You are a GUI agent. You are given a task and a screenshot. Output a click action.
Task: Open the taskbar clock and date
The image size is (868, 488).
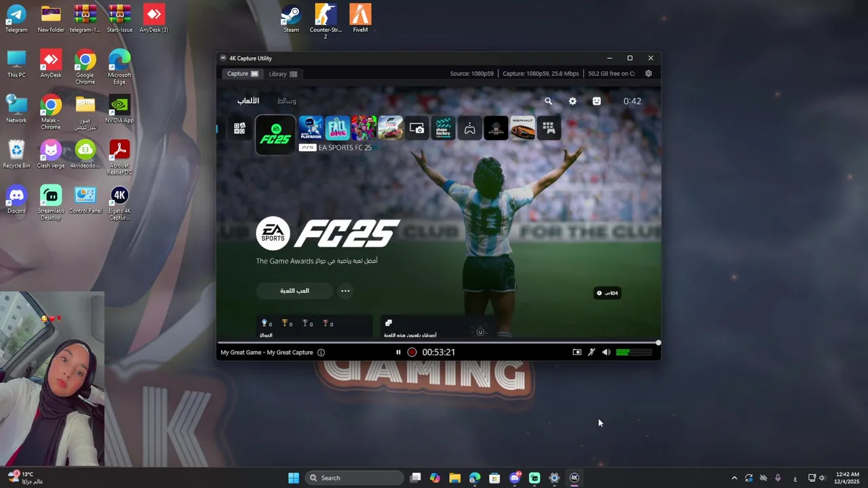coord(848,478)
